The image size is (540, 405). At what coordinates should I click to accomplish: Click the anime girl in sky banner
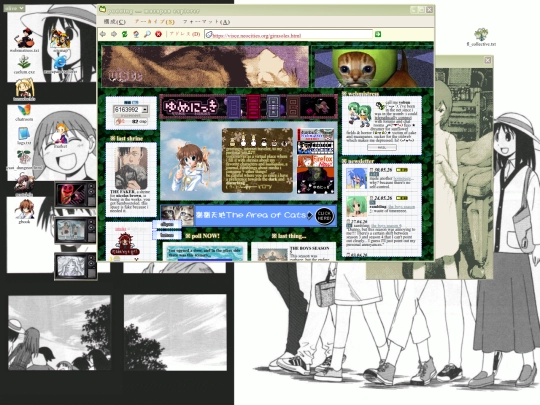tap(190, 166)
